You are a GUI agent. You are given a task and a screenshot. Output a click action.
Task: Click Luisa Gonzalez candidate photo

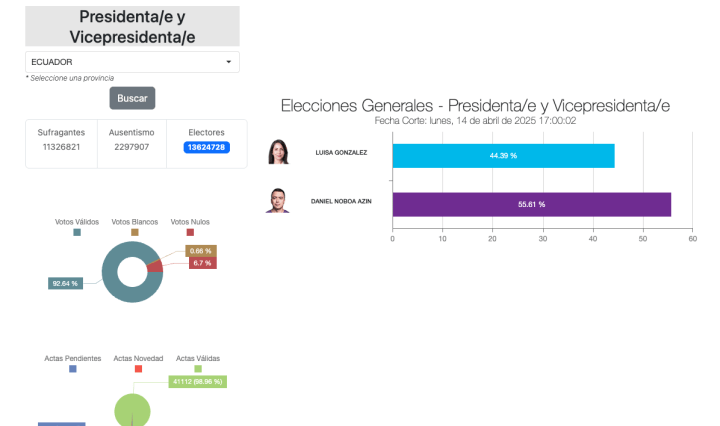click(277, 153)
